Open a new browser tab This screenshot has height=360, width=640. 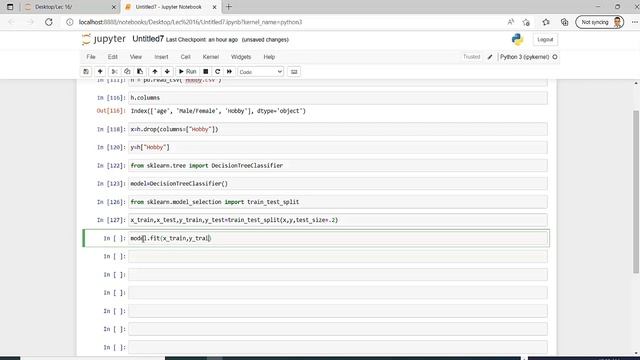tap(229, 7)
